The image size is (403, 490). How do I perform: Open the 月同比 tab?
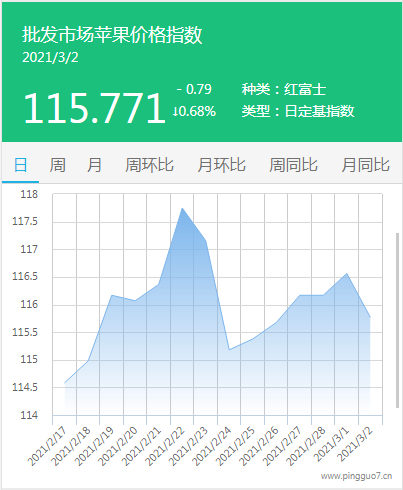tap(365, 165)
